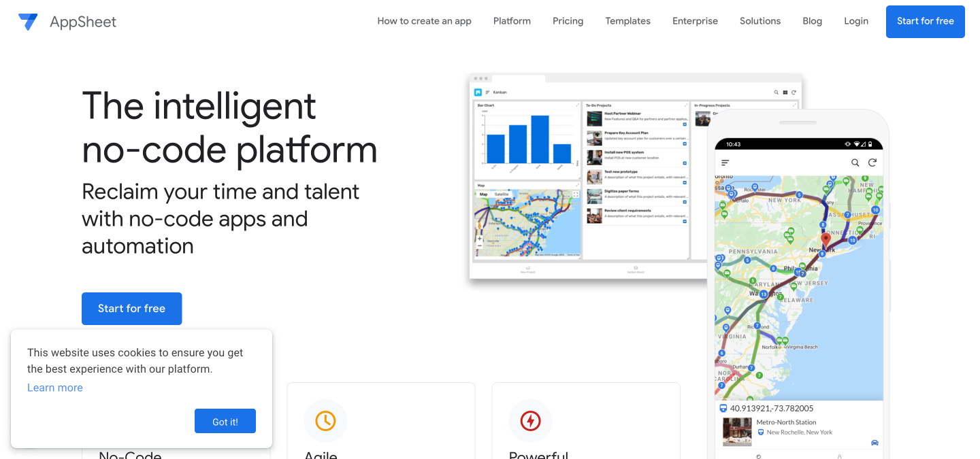Click the zoom in plus on Kanban map
980x459 pixels.
480,239
